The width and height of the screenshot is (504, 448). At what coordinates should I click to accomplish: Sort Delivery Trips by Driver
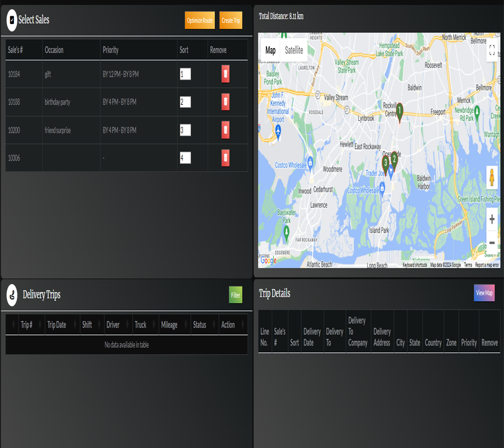[x=118, y=325]
